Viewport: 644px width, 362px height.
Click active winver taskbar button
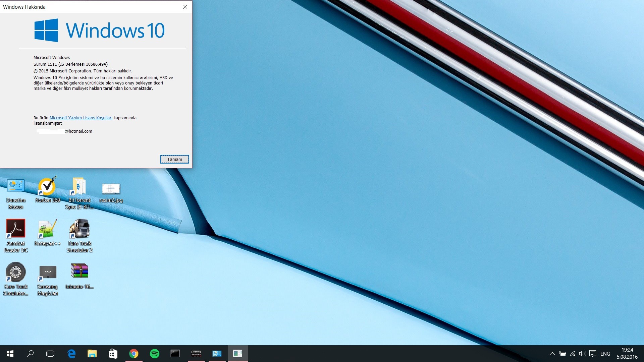[x=237, y=354]
